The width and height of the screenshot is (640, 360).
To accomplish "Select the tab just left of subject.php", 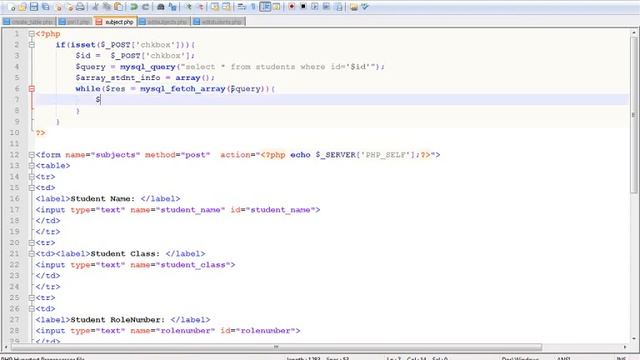I will pyautogui.click(x=75, y=22).
